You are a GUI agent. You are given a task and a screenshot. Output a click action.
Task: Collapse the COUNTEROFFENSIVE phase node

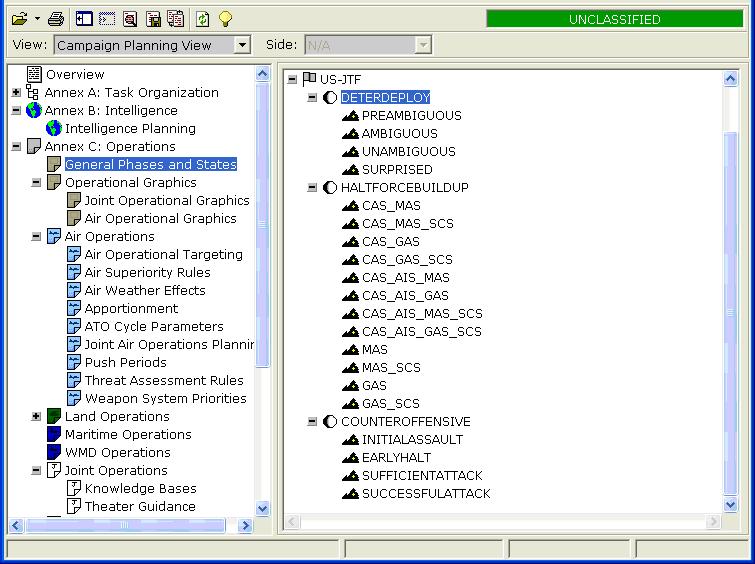coord(312,422)
